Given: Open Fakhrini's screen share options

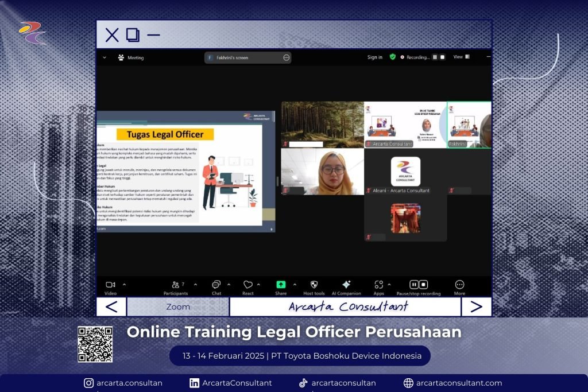Looking at the screenshot, I should (286, 57).
